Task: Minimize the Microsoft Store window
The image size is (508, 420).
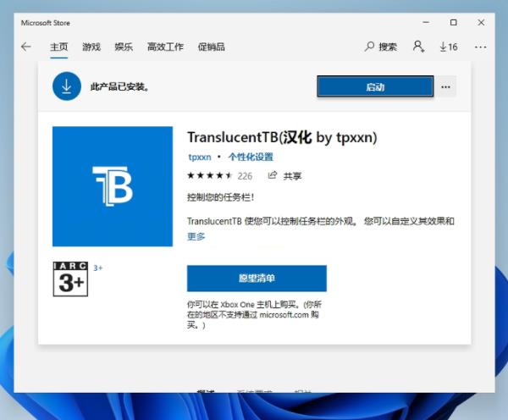Action: coord(426,22)
